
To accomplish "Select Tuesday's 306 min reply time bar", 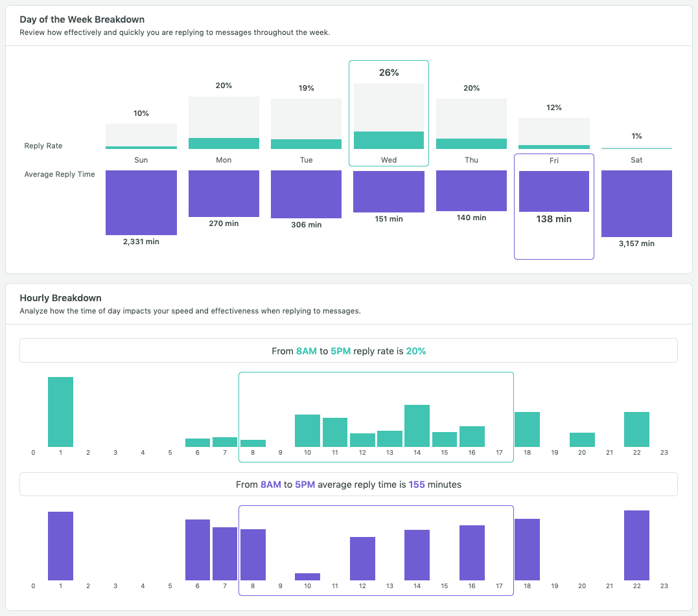I will click(307, 194).
